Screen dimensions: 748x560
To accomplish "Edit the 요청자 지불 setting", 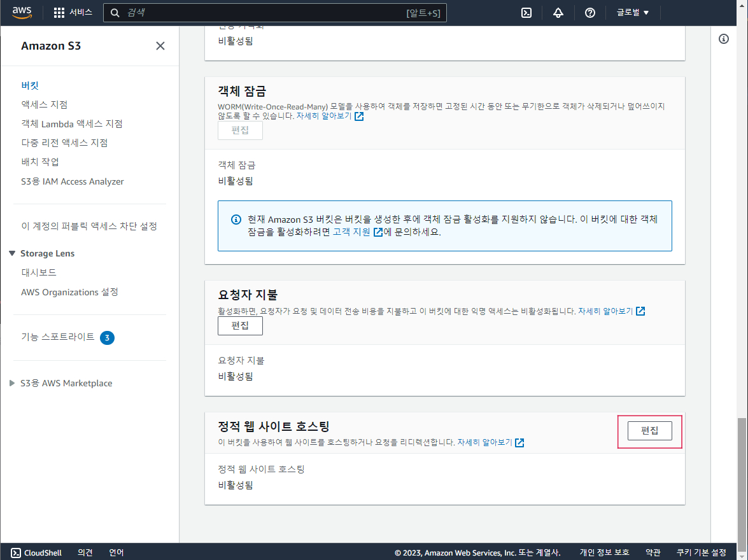I will 240,325.
